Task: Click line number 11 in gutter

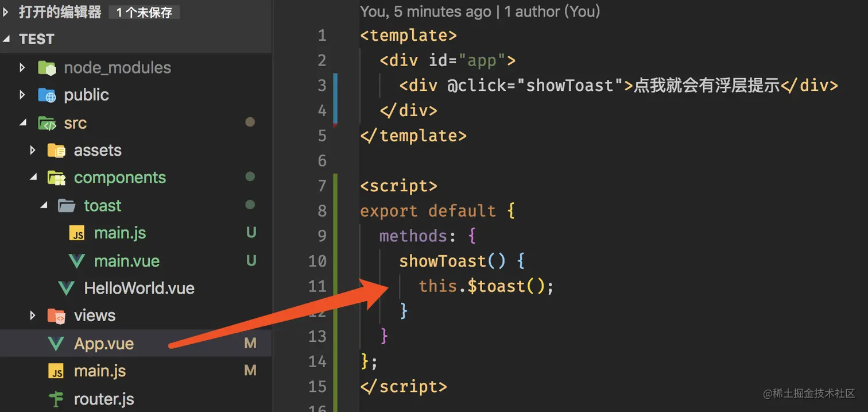Action: 317,286
